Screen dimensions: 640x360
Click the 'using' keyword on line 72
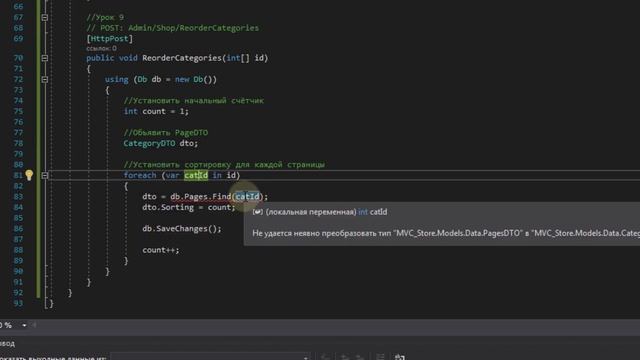click(x=116, y=79)
